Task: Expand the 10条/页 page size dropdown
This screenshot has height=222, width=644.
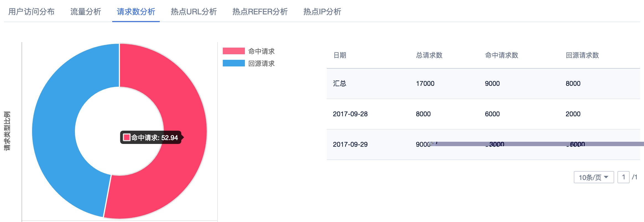Action: [594, 177]
